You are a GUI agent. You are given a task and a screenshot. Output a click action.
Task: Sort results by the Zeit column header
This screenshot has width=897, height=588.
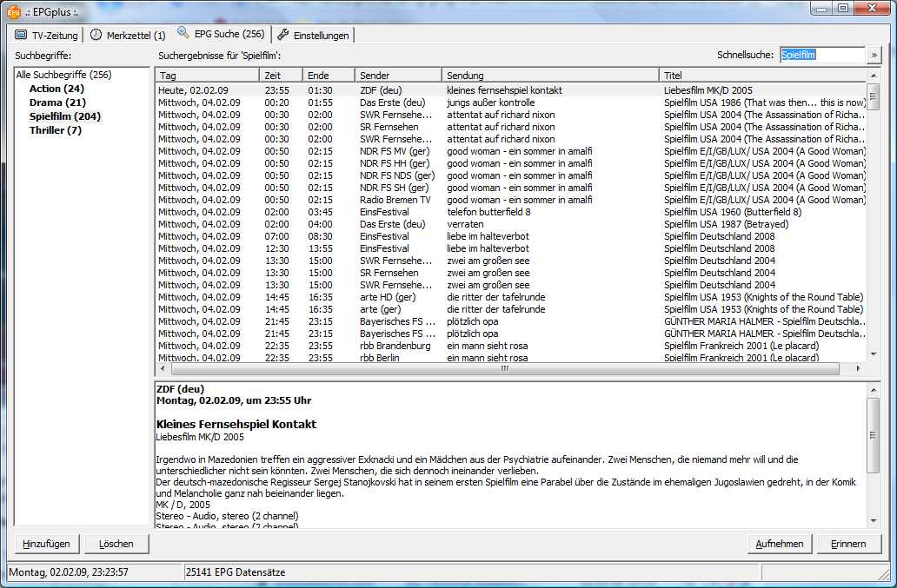(x=281, y=76)
